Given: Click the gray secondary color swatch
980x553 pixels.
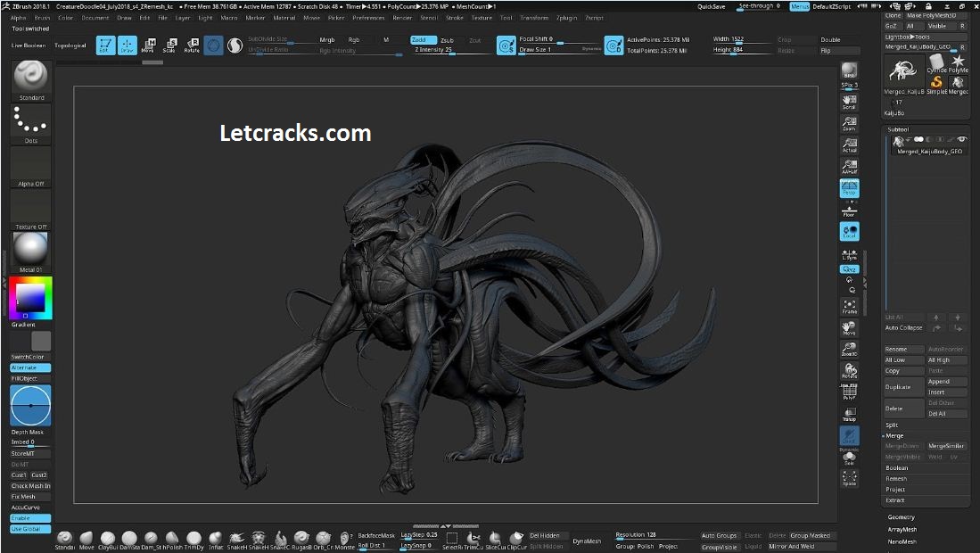Looking at the screenshot, I should (x=41, y=341).
